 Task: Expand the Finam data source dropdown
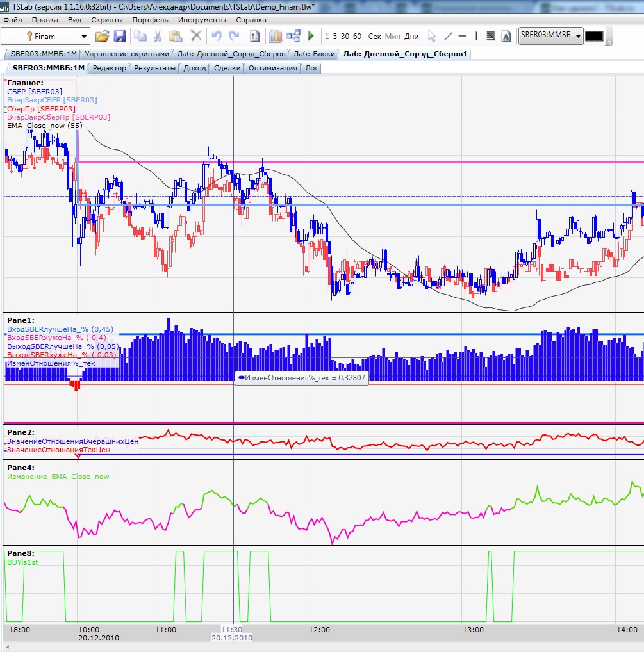tap(83, 37)
